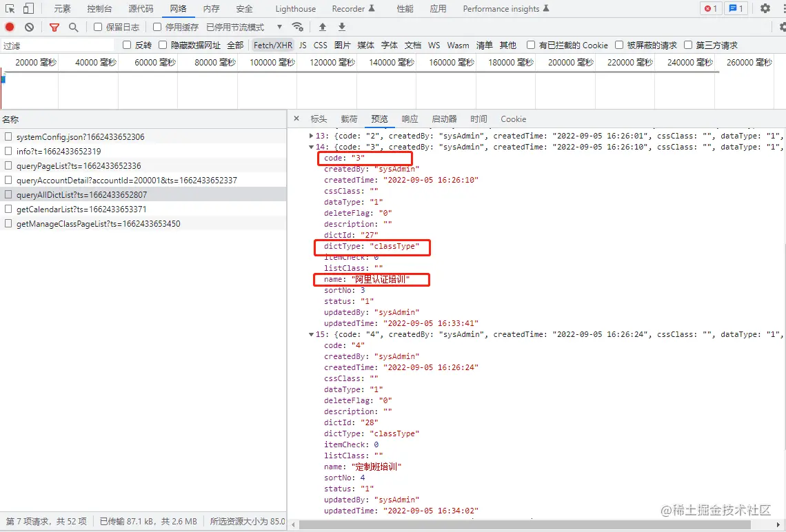Click the 过滤 filter input field
This screenshot has height=532, width=786.
(58, 45)
